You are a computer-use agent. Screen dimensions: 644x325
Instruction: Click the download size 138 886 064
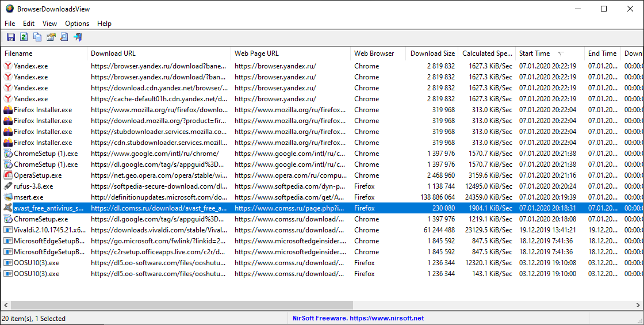(438, 197)
